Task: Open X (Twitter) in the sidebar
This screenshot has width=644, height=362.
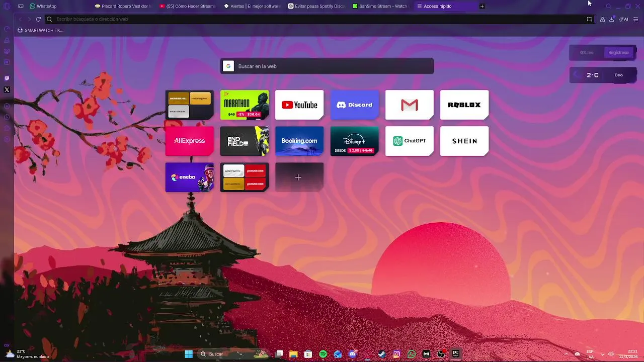Action: pyautogui.click(x=7, y=89)
